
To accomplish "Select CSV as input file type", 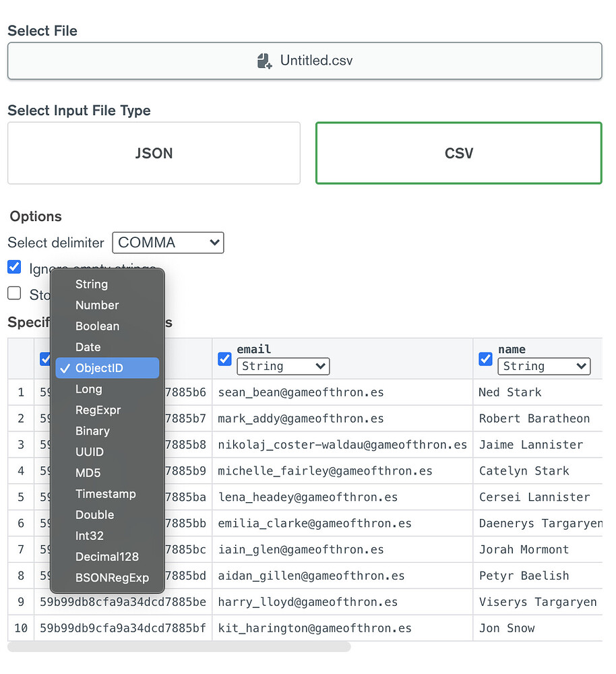I will 458,153.
